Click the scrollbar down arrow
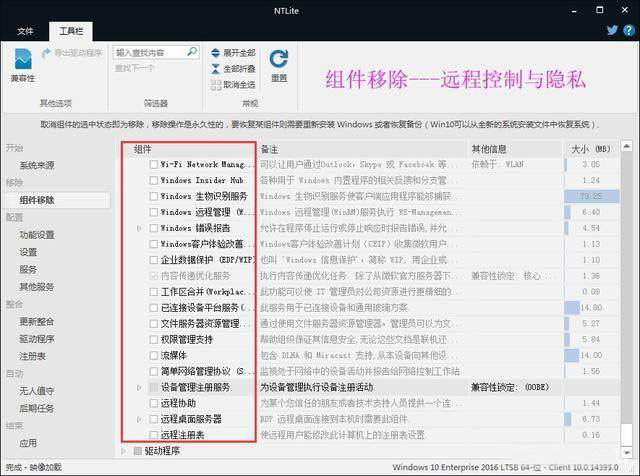The width and height of the screenshot is (640, 476). [627, 452]
